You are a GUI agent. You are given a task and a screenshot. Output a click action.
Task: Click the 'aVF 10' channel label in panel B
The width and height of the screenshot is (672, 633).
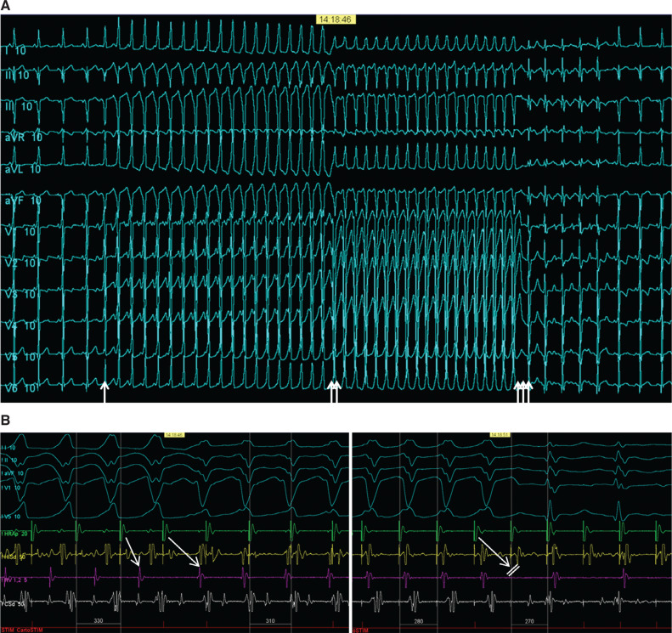(x=12, y=473)
